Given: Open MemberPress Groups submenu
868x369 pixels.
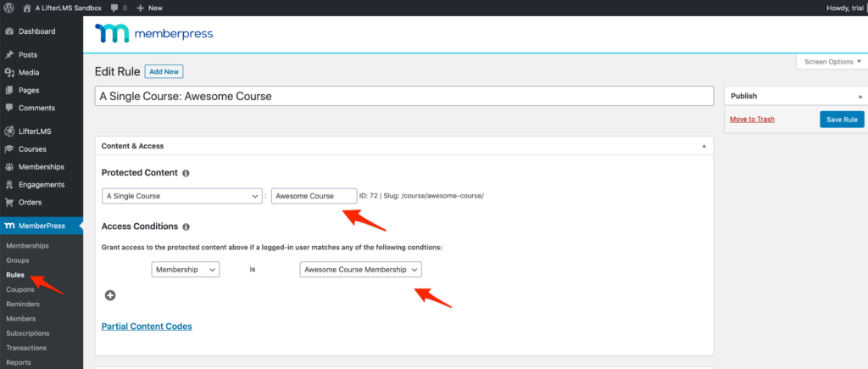Looking at the screenshot, I should [18, 260].
